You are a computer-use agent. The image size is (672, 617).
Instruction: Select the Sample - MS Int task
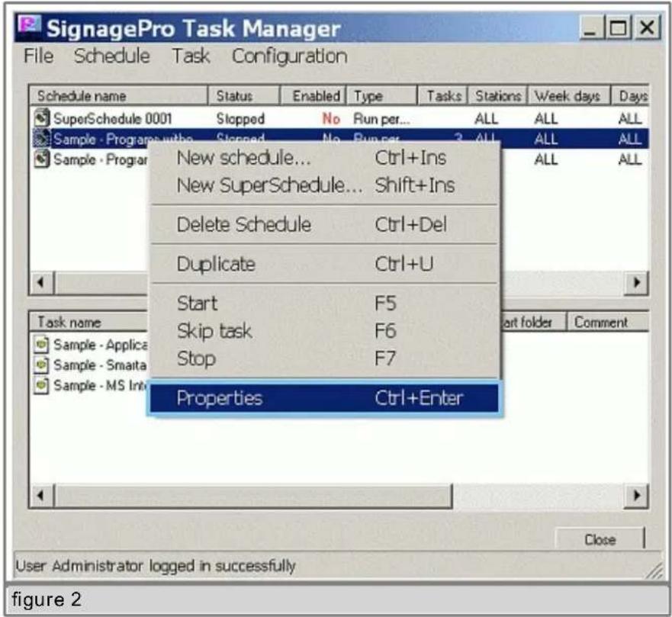pos(100,385)
